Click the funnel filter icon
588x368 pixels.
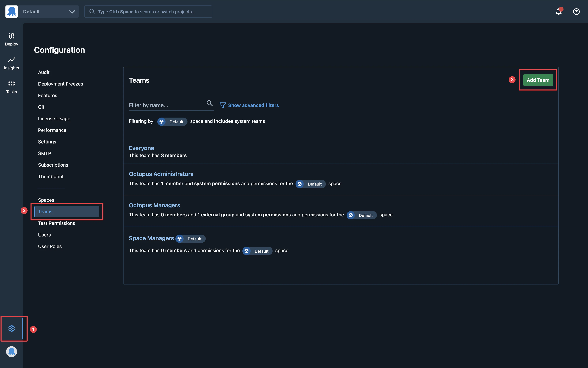tap(223, 105)
